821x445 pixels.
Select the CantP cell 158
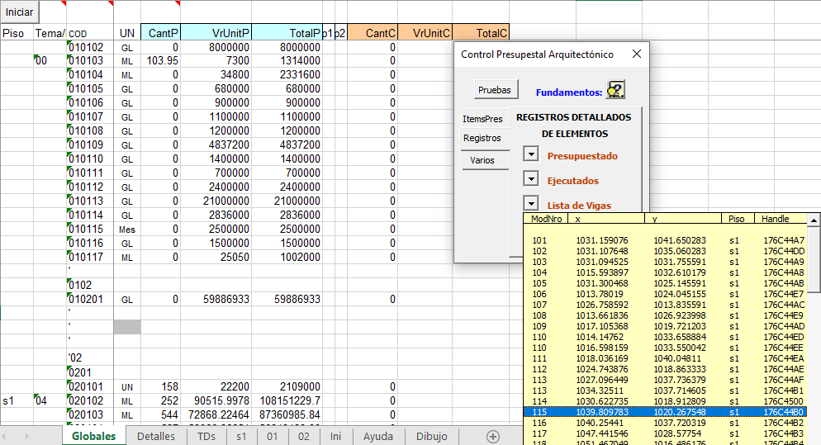click(161, 386)
